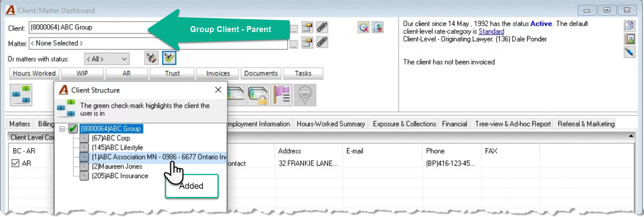Select (2)Maureen Jones in the client tree

(x=117, y=166)
